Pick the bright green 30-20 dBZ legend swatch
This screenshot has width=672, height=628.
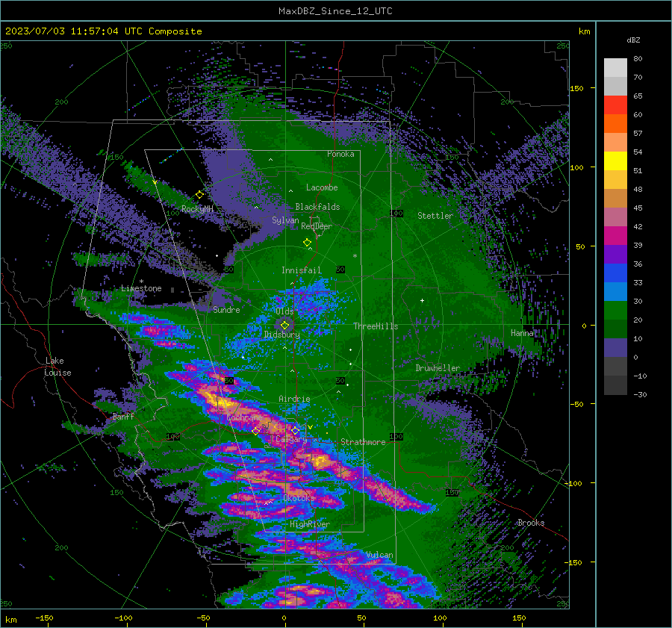coord(615,311)
